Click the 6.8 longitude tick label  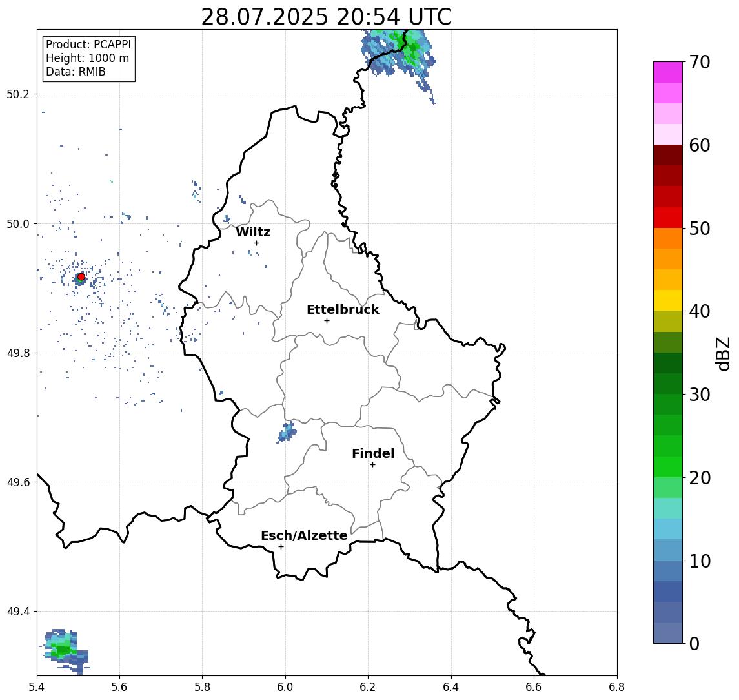click(x=616, y=687)
